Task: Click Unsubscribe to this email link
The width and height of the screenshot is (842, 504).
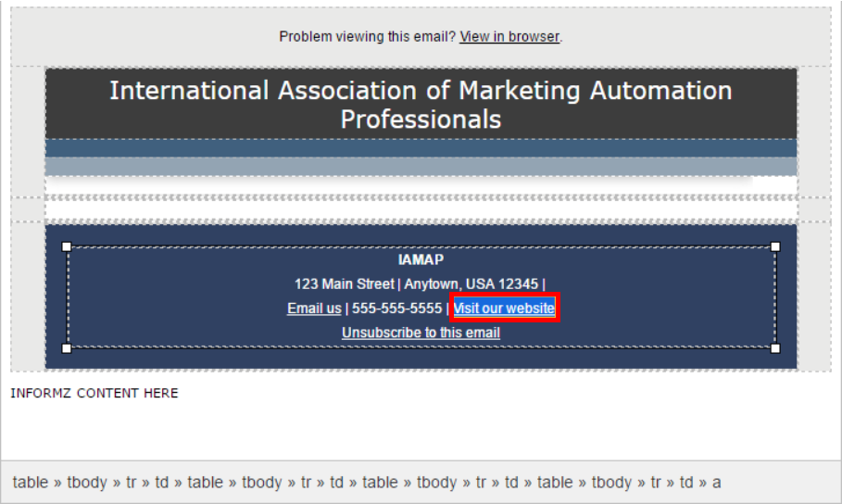Action: pyautogui.click(x=421, y=333)
